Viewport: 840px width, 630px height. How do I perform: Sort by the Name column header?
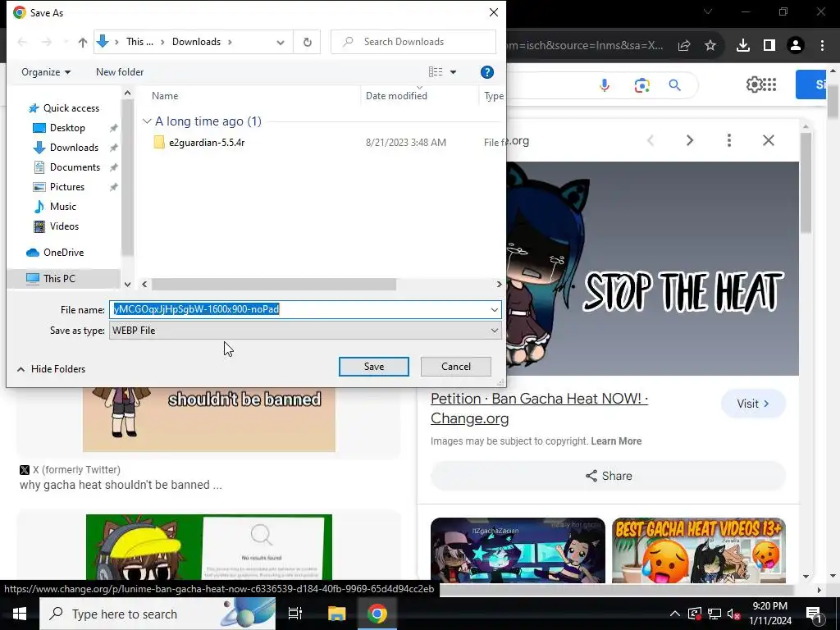click(x=165, y=96)
